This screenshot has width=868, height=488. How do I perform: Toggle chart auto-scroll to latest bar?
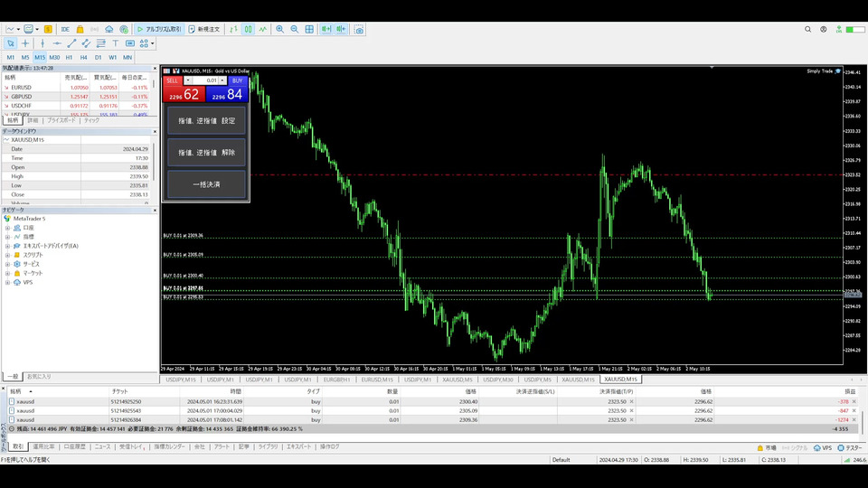[326, 29]
